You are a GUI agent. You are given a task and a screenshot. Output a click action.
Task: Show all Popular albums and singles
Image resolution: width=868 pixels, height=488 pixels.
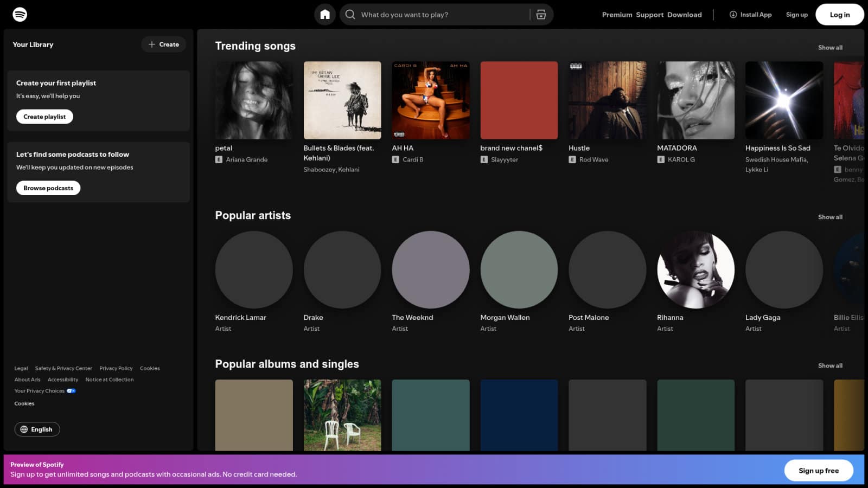tap(830, 366)
